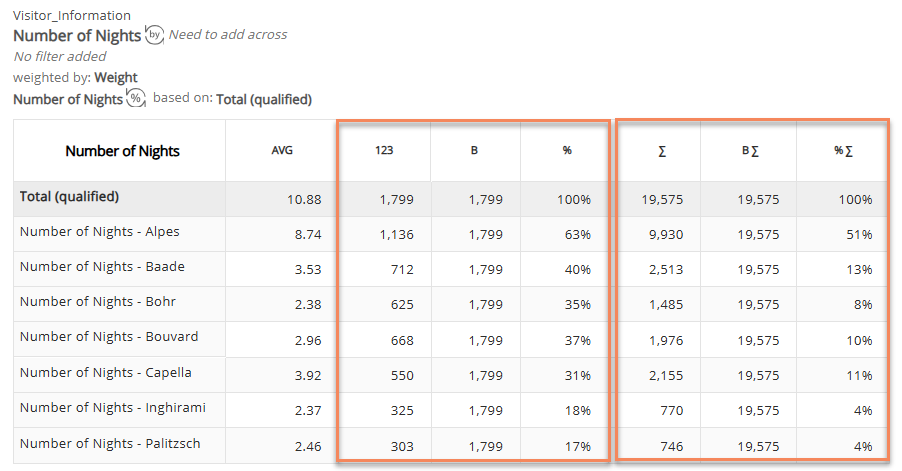Click the 'Number of Nights' table header cell
The width and height of the screenshot is (902, 471).
tap(122, 151)
